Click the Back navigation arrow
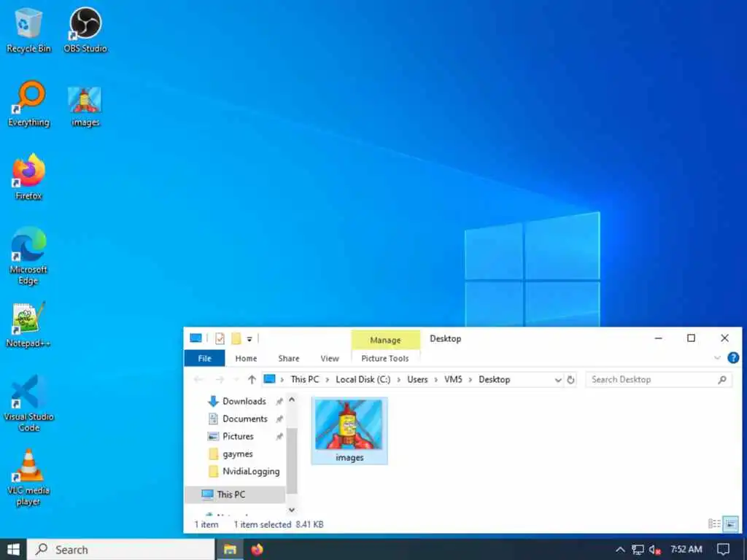747x560 pixels. click(198, 379)
